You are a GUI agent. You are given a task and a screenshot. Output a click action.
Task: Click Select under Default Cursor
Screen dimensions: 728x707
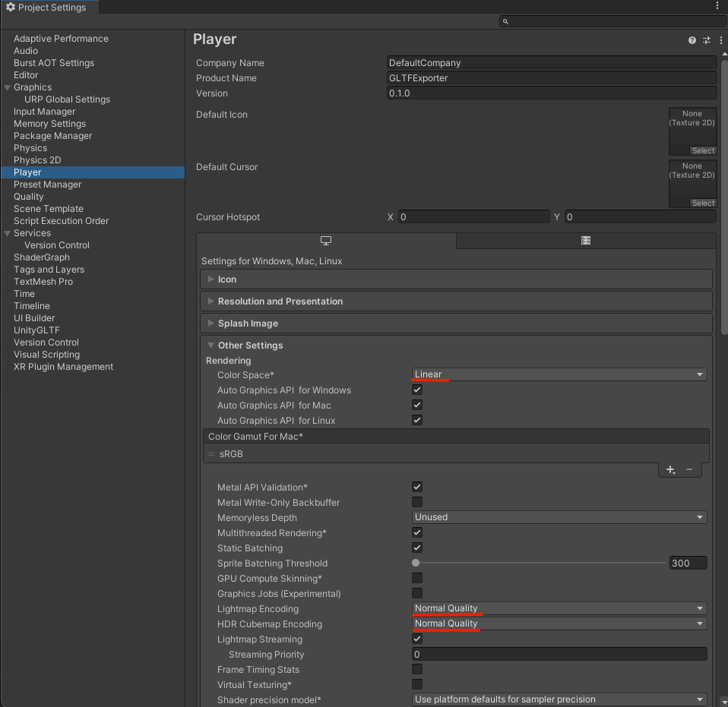tap(703, 204)
